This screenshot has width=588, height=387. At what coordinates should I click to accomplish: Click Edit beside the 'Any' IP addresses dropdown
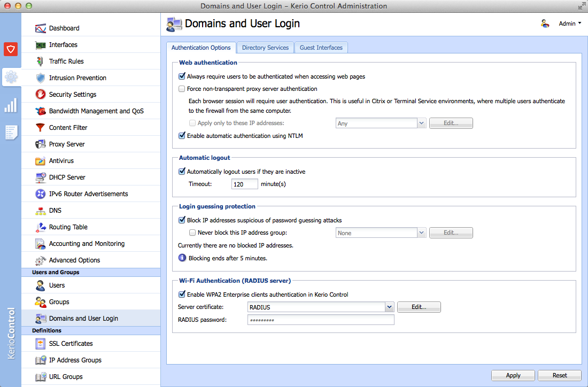pos(451,123)
